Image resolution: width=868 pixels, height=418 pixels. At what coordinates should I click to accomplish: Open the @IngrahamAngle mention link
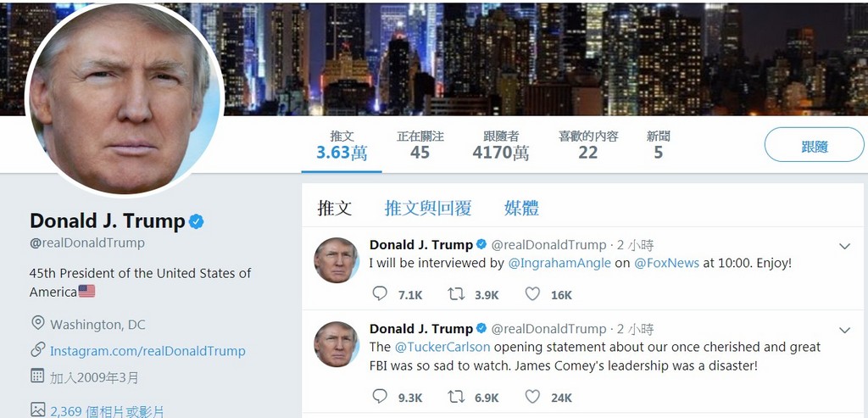[x=559, y=263]
